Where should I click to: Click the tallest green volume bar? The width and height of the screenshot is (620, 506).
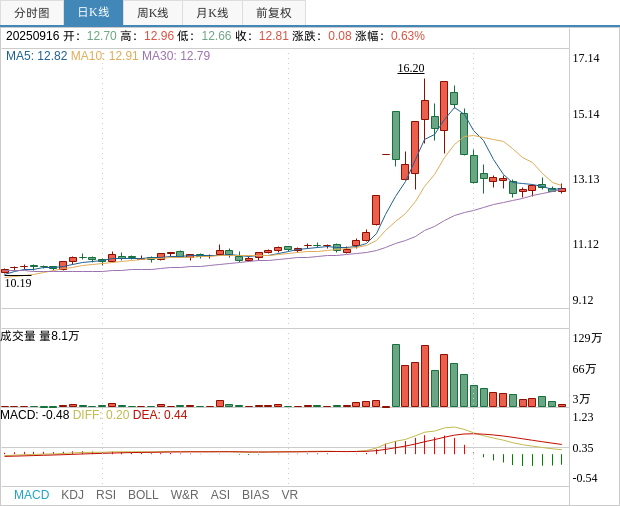[396, 376]
